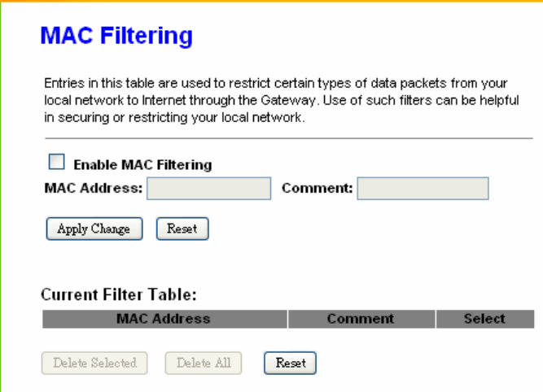Click into the MAC Address input field
Viewport: 543px width, 392px height.
pyautogui.click(x=209, y=189)
